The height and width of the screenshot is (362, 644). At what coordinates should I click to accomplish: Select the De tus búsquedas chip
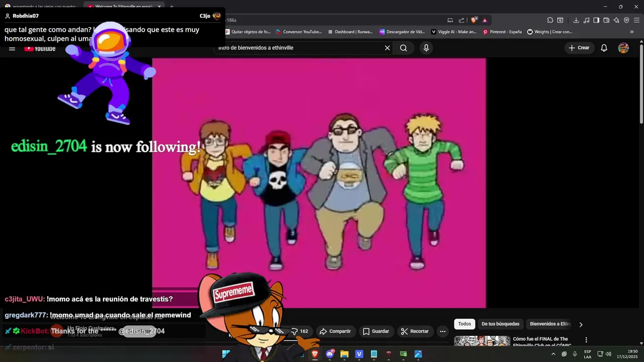(x=501, y=324)
